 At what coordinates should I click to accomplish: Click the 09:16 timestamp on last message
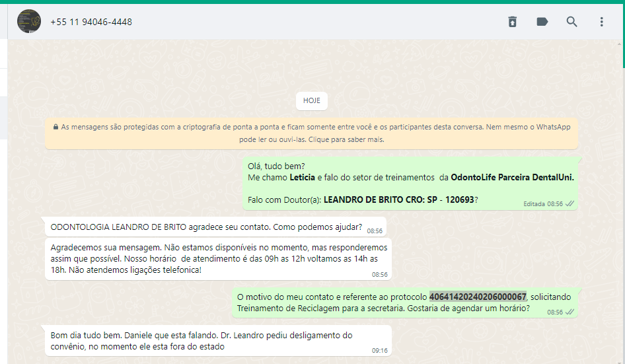379,350
